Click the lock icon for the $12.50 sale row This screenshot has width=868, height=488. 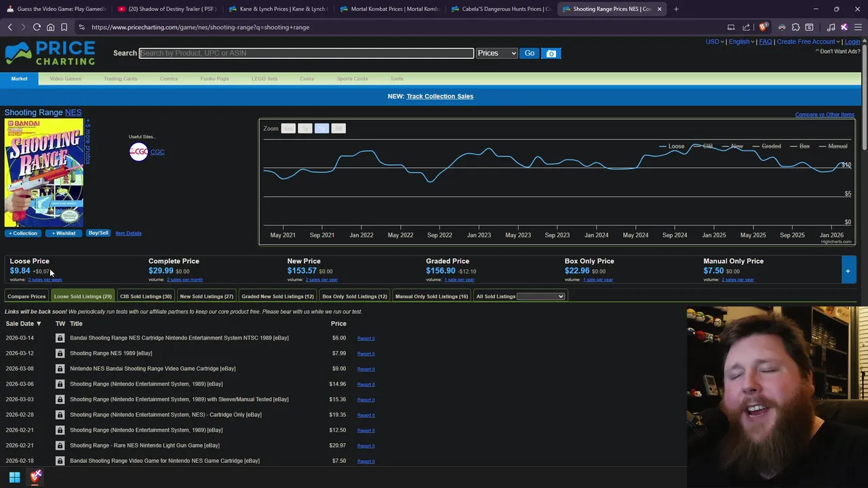(x=60, y=430)
